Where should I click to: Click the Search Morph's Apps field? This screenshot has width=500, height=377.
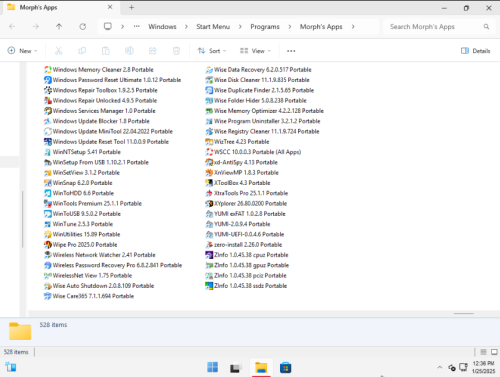click(439, 27)
